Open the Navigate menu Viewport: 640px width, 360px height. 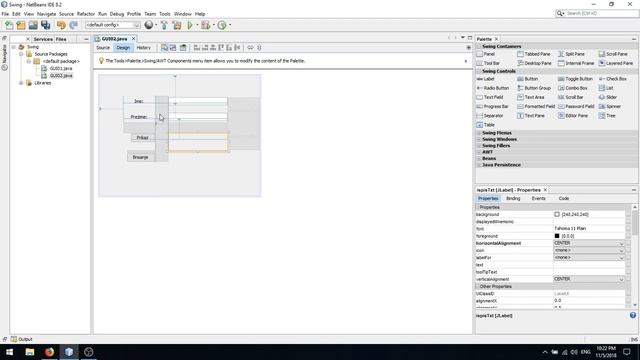47,14
